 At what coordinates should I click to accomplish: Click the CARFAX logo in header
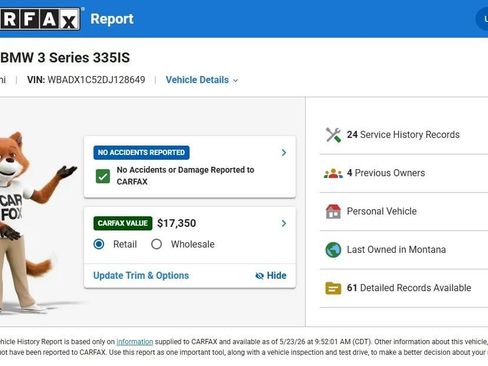[x=40, y=19]
